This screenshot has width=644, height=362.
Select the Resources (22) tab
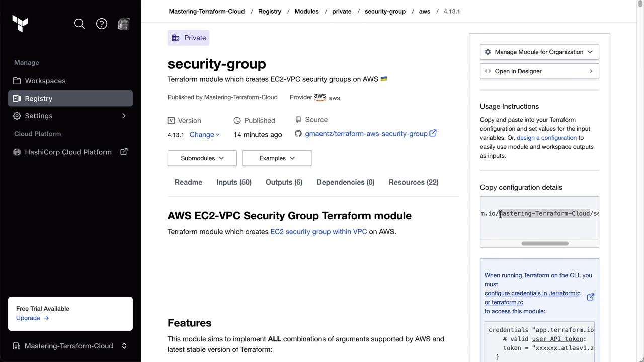414,182
